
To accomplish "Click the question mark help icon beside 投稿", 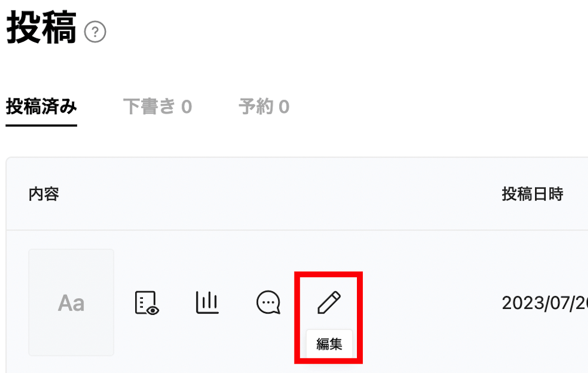I will tap(95, 32).
